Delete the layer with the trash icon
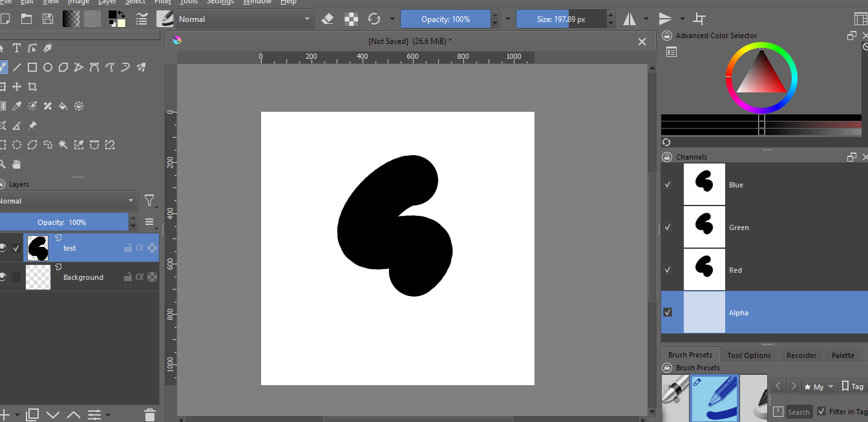The height and width of the screenshot is (422, 868). (x=150, y=414)
